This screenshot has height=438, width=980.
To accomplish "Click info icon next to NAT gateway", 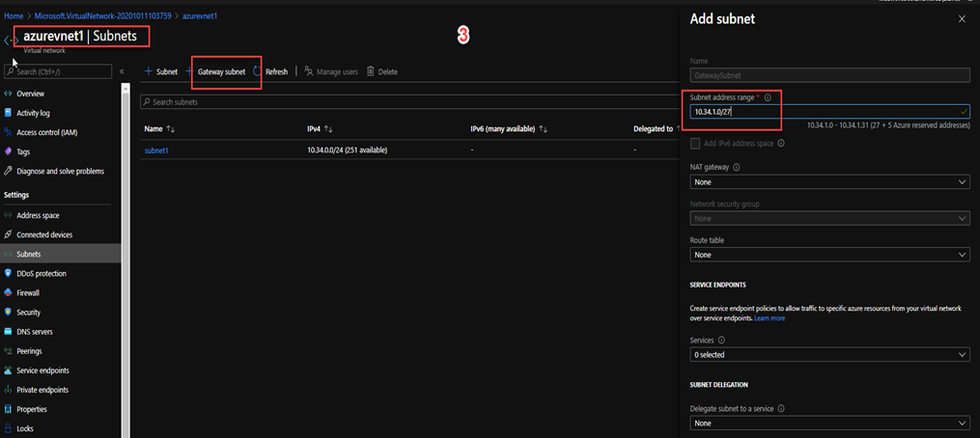I will coord(736,168).
